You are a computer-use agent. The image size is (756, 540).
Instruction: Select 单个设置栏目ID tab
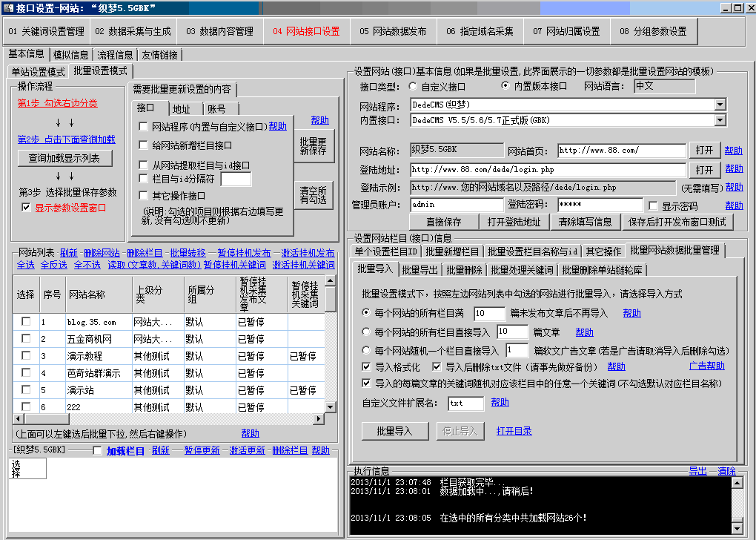click(x=385, y=251)
